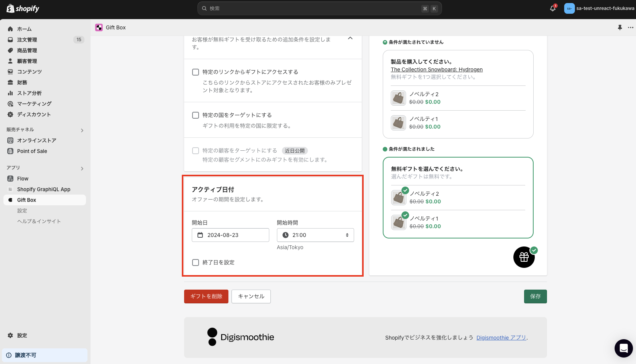Select ヘルプ＆インサイト in the sidebar
Viewport: 636px width, 364px height.
coord(39,221)
